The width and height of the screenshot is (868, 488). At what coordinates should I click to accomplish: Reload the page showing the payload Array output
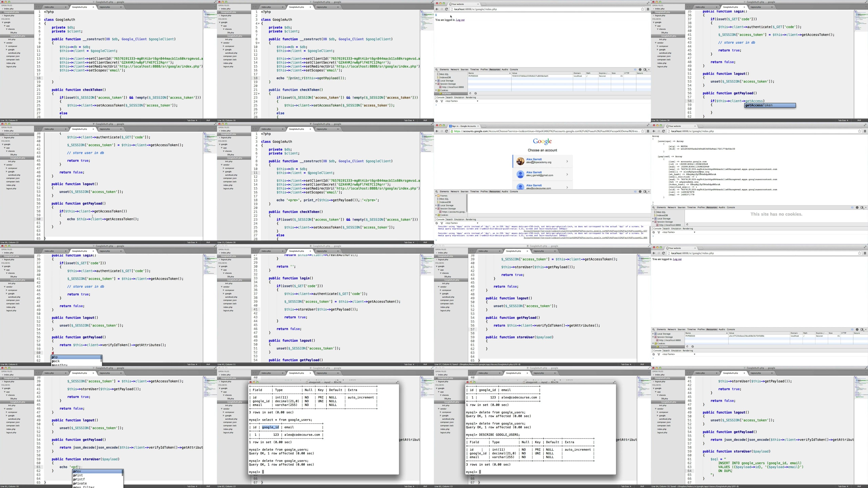[x=663, y=131]
